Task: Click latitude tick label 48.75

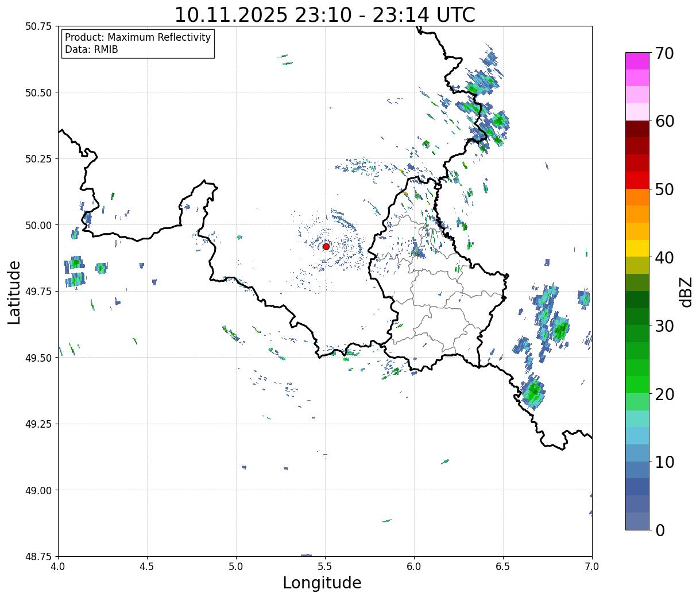Action: 38,557
